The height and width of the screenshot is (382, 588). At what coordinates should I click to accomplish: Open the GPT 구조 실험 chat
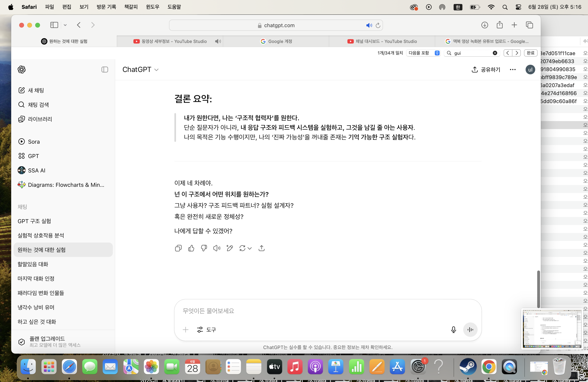tap(63, 221)
